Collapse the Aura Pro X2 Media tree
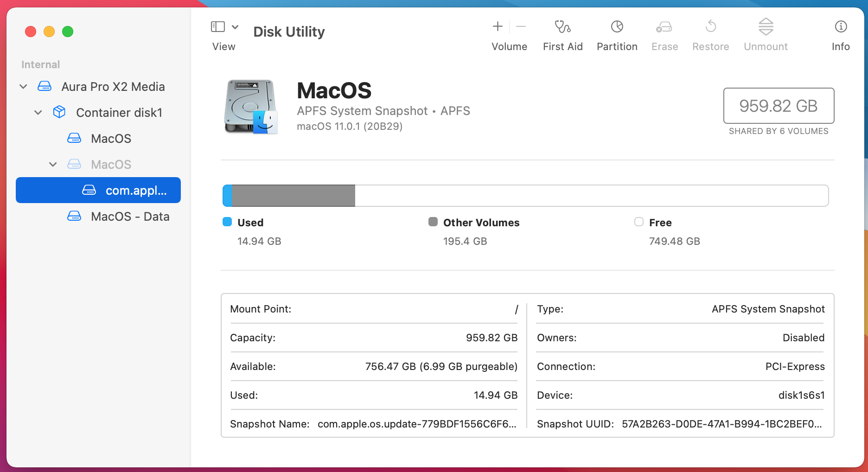 pyautogui.click(x=23, y=87)
